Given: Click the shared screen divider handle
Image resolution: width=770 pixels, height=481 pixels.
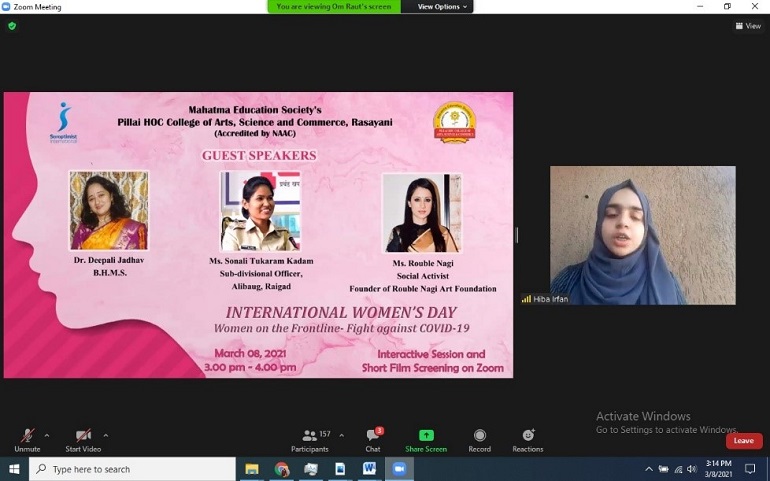Looking at the screenshot, I should 517,235.
